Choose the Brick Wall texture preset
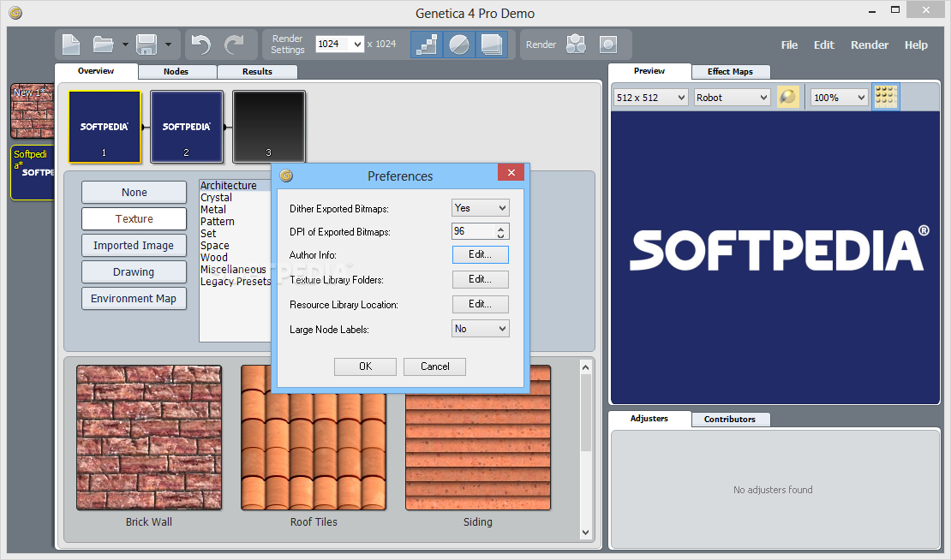Image resolution: width=951 pixels, height=560 pixels. tap(149, 438)
